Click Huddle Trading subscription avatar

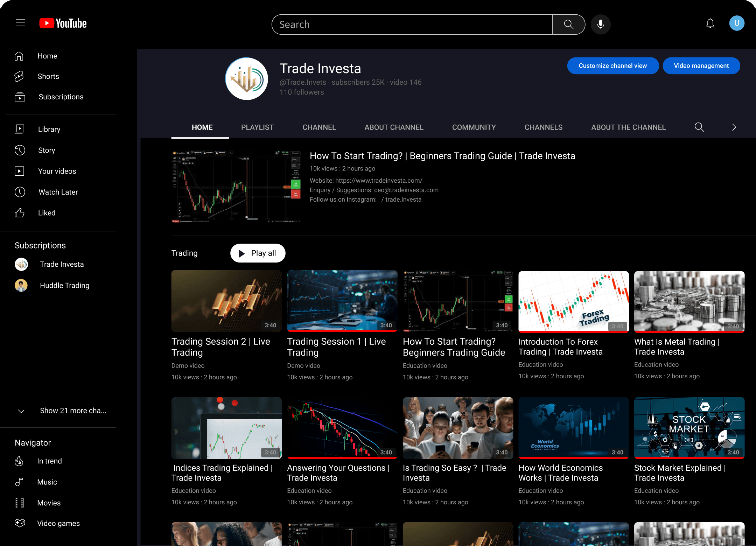click(x=21, y=286)
